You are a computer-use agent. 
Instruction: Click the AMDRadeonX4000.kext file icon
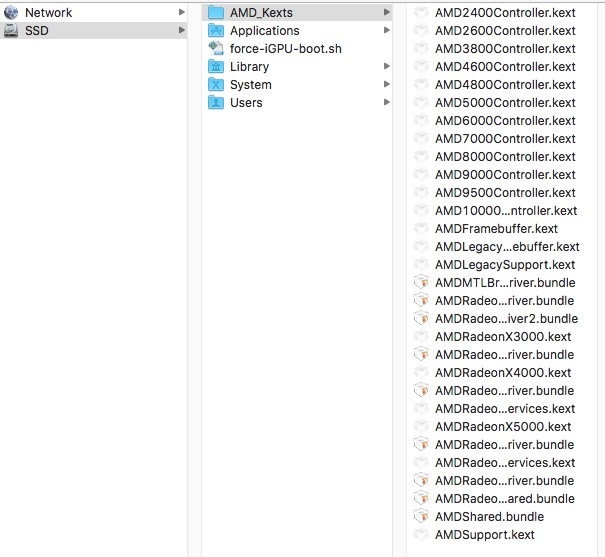click(x=421, y=373)
